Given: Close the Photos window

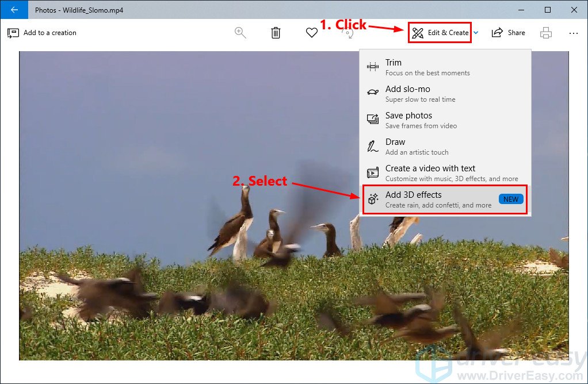Looking at the screenshot, I should (x=574, y=10).
